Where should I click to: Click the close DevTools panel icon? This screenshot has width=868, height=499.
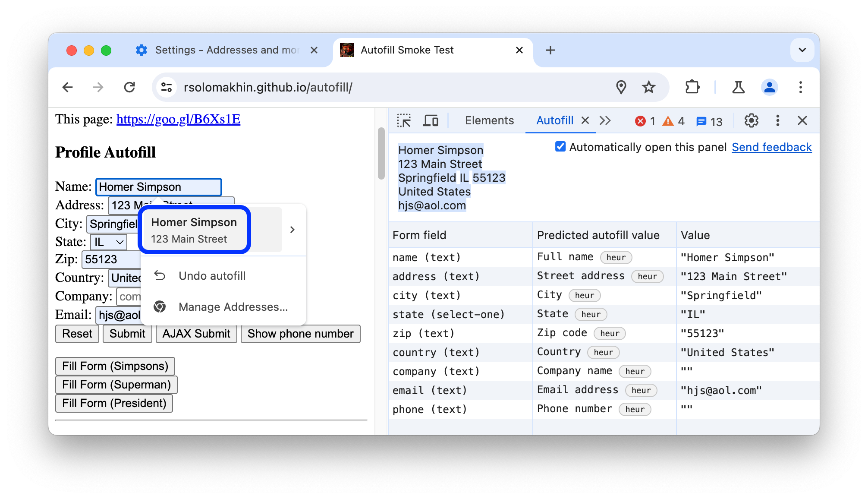tap(802, 120)
